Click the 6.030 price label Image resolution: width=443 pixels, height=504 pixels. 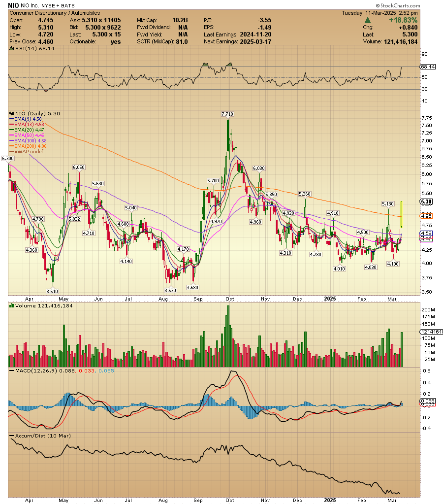click(259, 168)
